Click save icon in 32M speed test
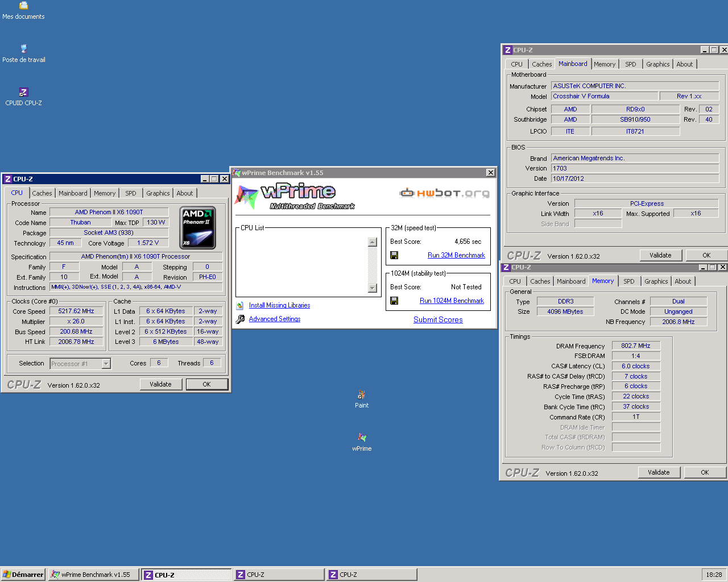The width and height of the screenshot is (728, 582). tap(394, 255)
